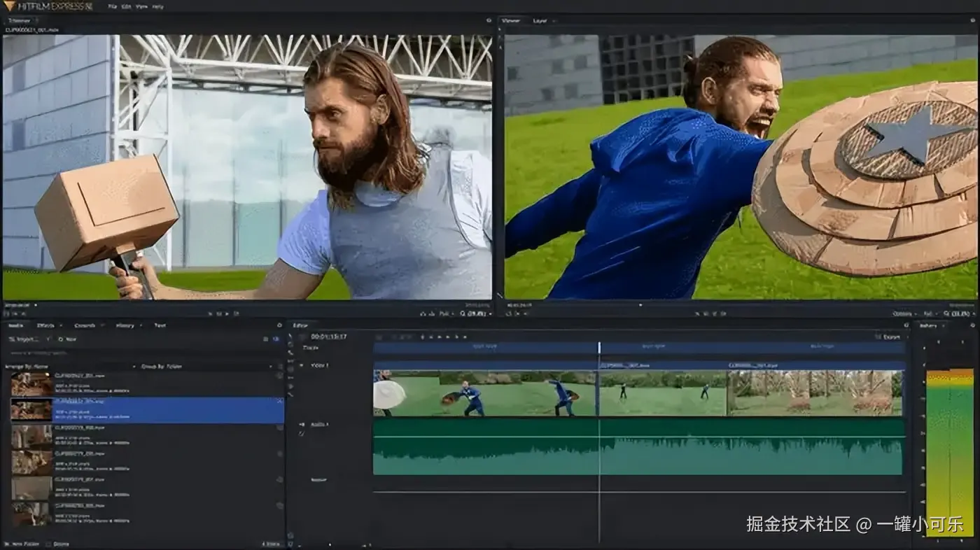This screenshot has height=550, width=980.
Task: Click the Editor timeline tab
Action: tap(300, 325)
